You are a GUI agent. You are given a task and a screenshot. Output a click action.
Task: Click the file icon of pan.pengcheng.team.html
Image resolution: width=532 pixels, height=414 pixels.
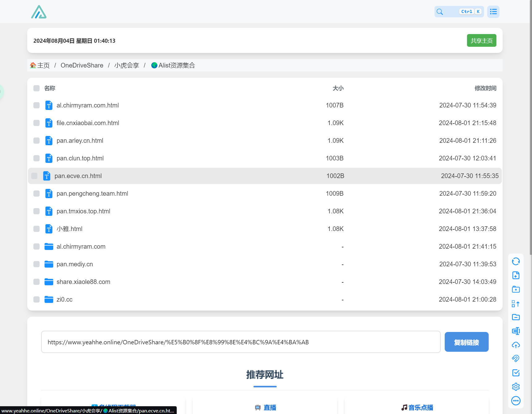pos(49,194)
